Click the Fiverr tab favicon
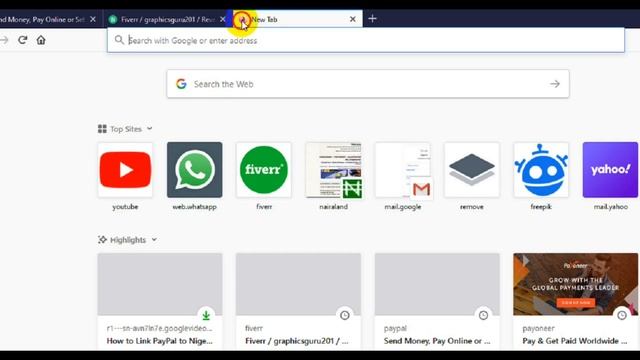This screenshot has height=360, width=640. tap(113, 19)
